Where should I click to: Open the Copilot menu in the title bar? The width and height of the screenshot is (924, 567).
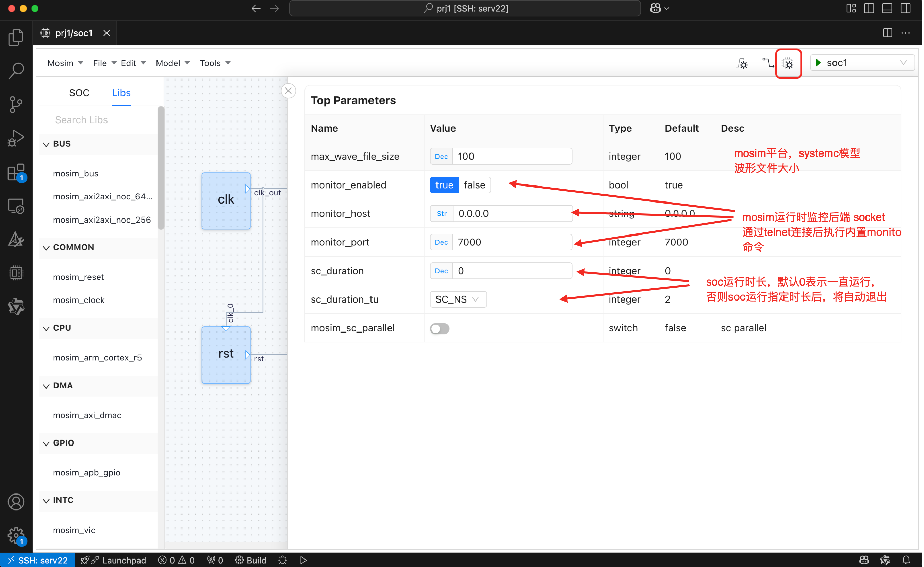click(660, 8)
